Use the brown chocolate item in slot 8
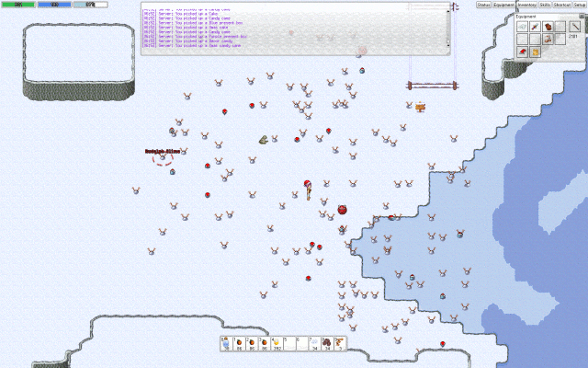The height and width of the screenshot is (368, 588). (327, 343)
